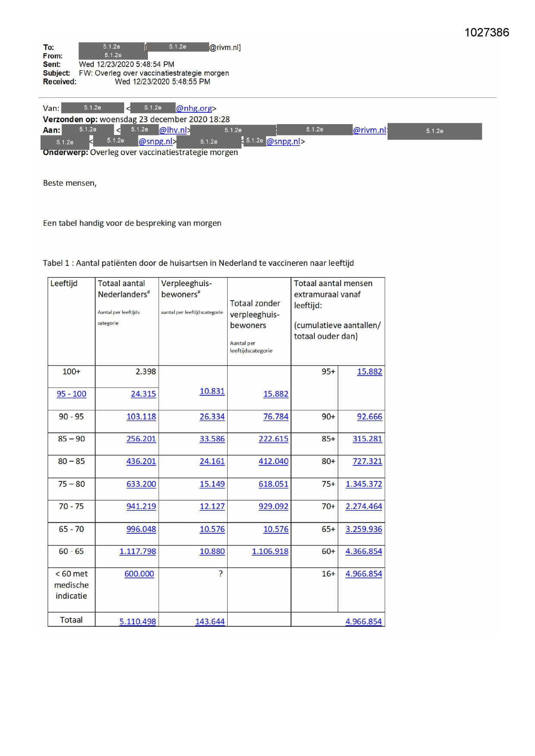Open the 1.117.798 link in 60 - 65 row
Viewport: 535px width, 756px height.
[138, 552]
